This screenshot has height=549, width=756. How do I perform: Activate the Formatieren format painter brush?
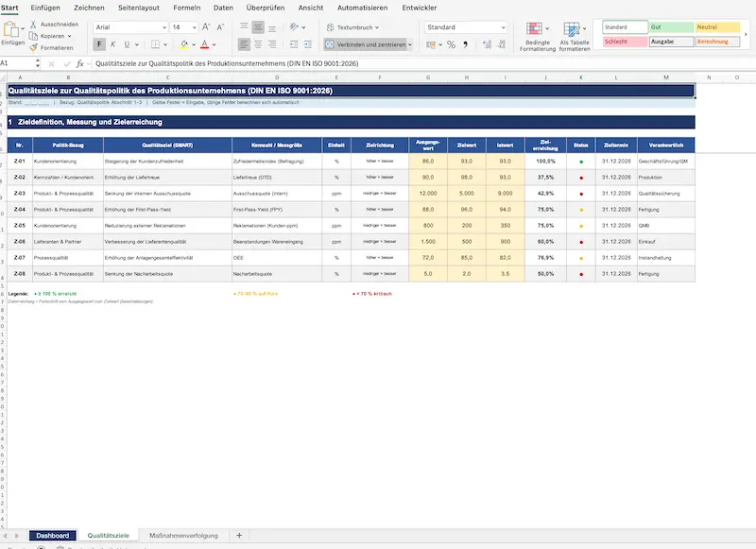point(33,47)
